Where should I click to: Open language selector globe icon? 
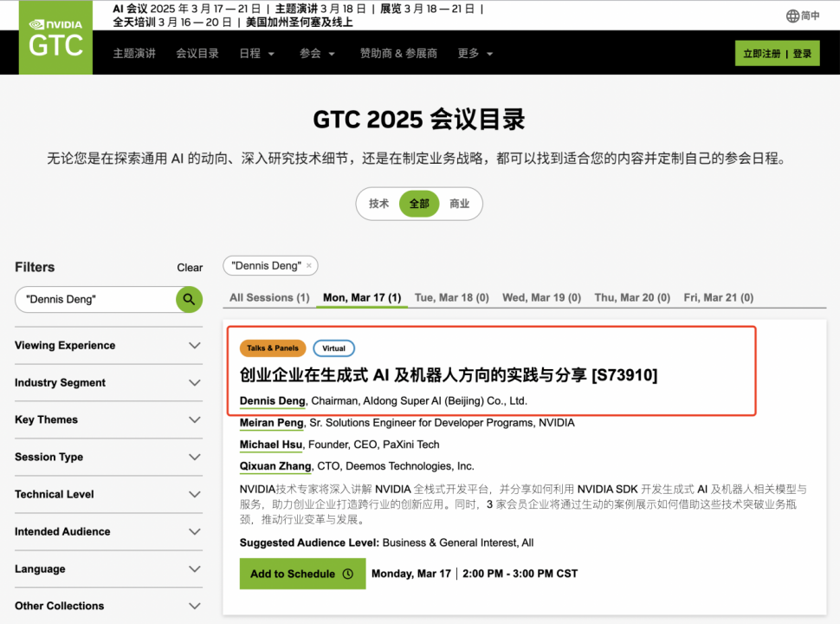click(x=792, y=16)
